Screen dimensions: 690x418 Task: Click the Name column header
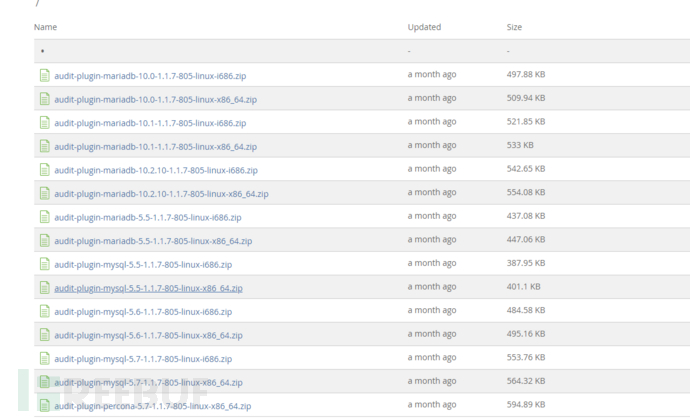[x=45, y=27]
